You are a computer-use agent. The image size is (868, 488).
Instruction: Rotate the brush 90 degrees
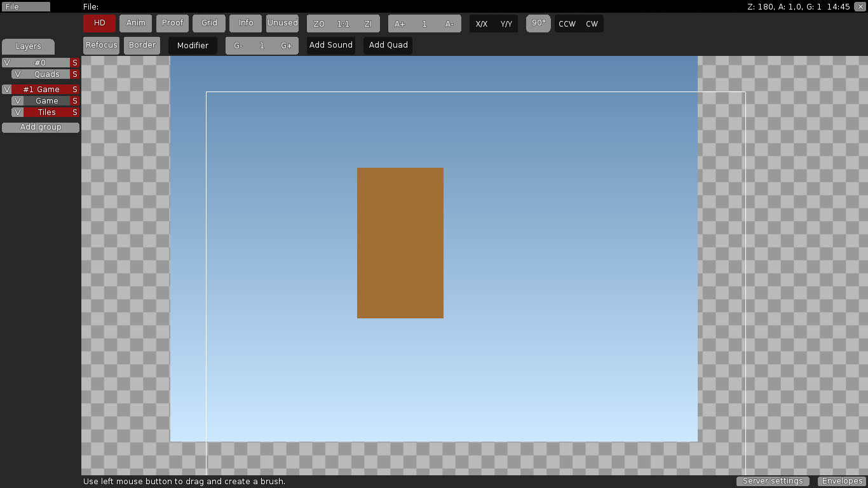tap(538, 24)
